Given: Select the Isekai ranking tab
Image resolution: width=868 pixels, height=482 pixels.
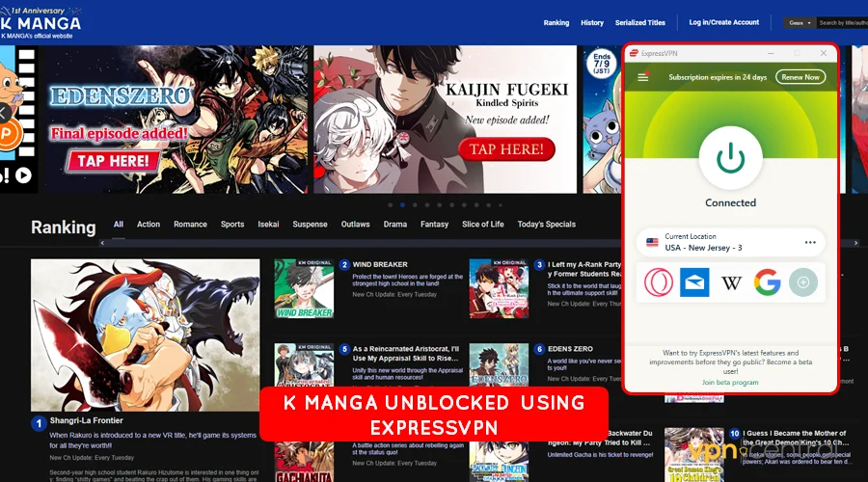Looking at the screenshot, I should pos(268,224).
